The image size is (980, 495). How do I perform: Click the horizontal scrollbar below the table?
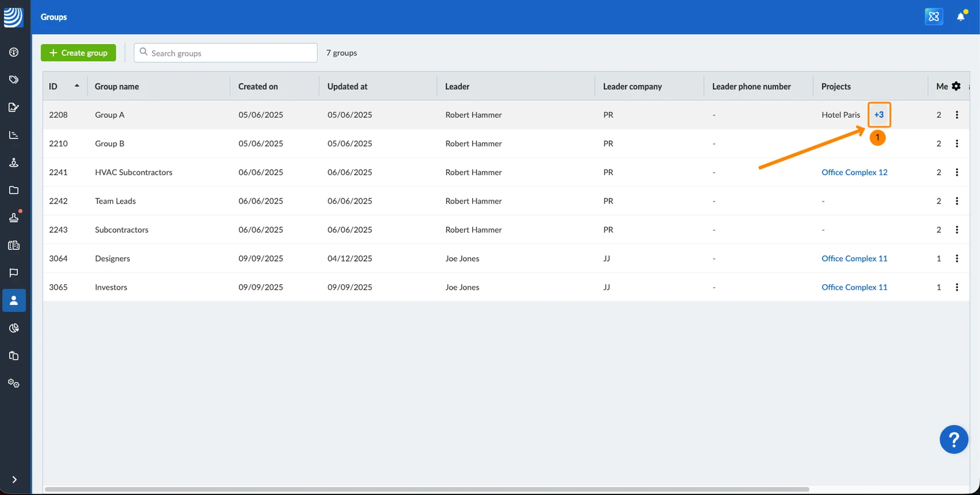[427, 489]
